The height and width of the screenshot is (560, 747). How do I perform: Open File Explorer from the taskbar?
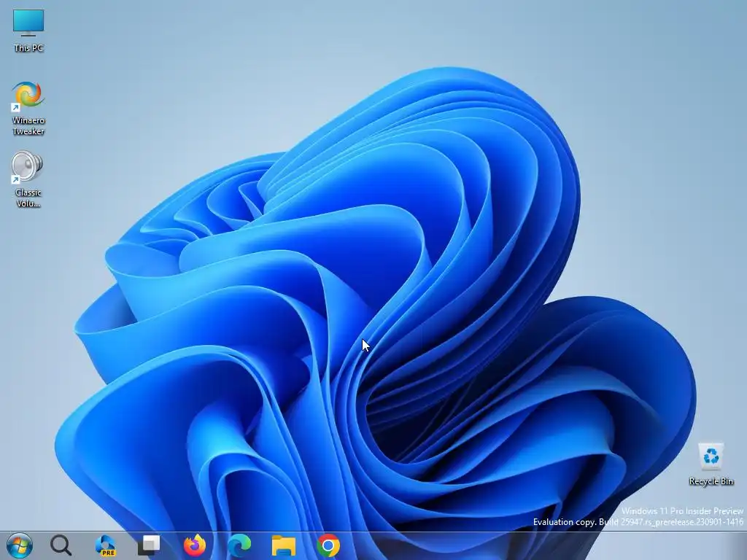coord(284,545)
